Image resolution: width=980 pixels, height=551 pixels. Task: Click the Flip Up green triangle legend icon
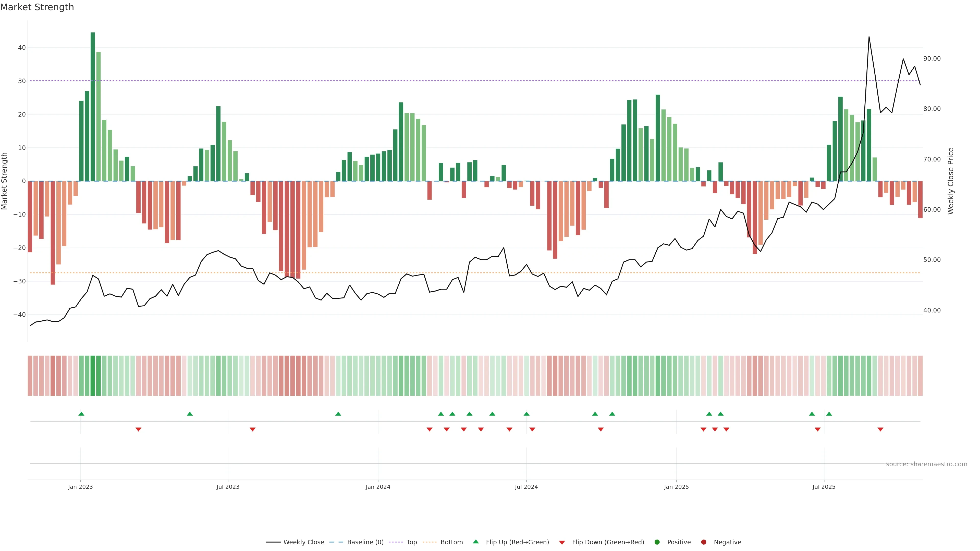475,542
